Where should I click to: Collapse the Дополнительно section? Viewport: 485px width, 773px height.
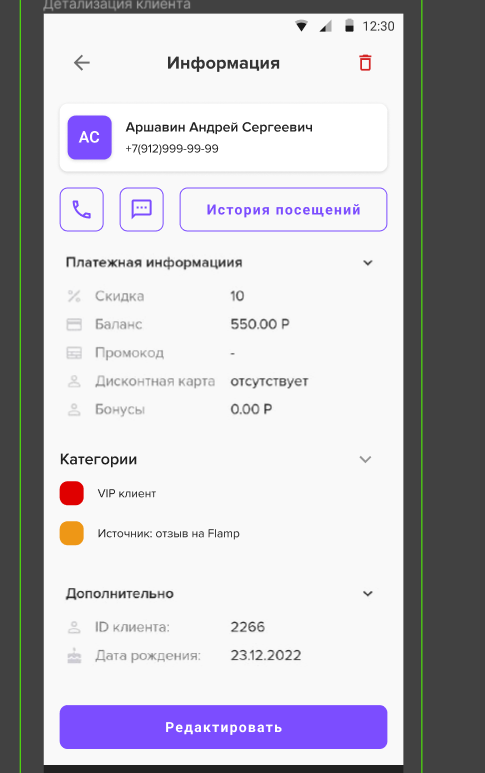click(368, 594)
